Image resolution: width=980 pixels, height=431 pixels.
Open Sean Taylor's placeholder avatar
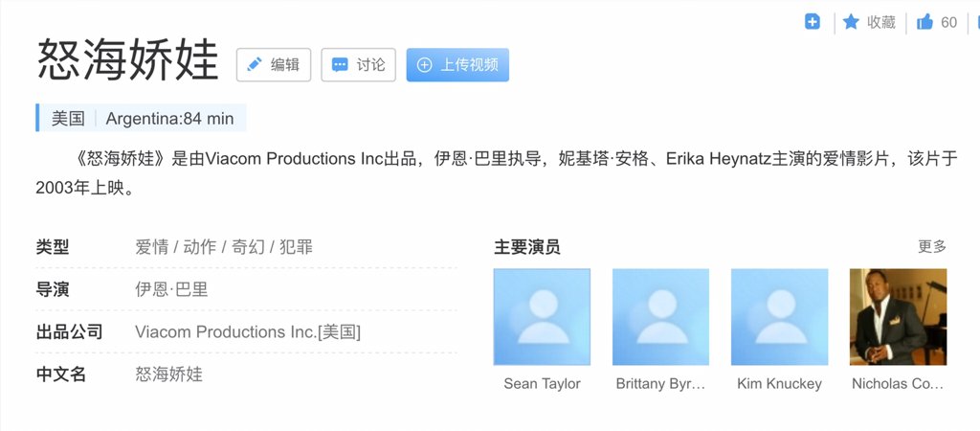tap(542, 317)
